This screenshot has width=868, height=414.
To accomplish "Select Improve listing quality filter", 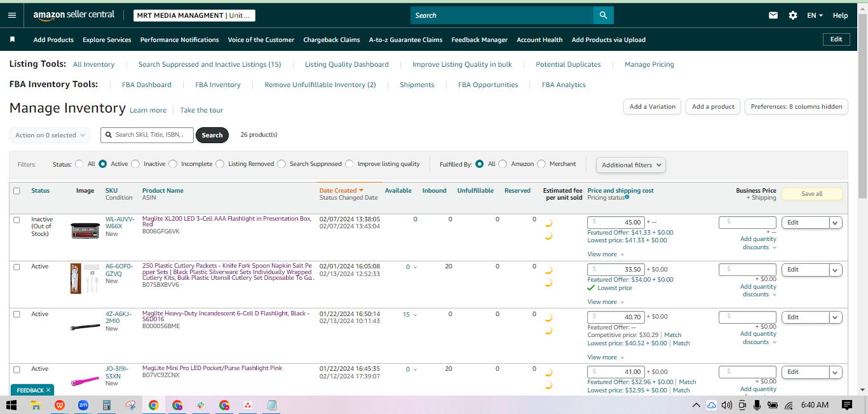I will pos(349,164).
